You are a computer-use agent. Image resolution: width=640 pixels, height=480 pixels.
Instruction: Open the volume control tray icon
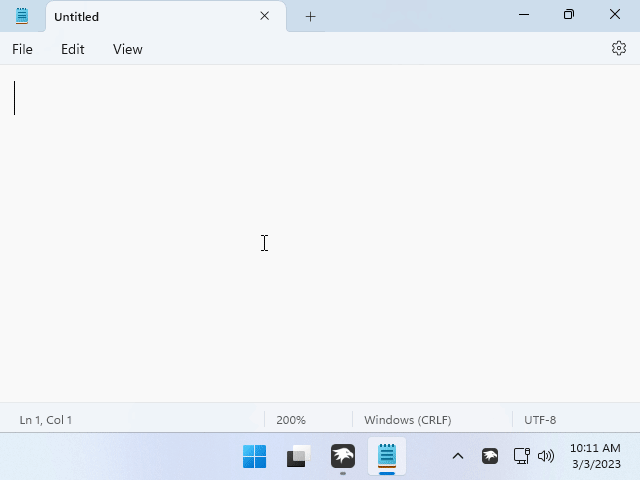click(x=546, y=456)
